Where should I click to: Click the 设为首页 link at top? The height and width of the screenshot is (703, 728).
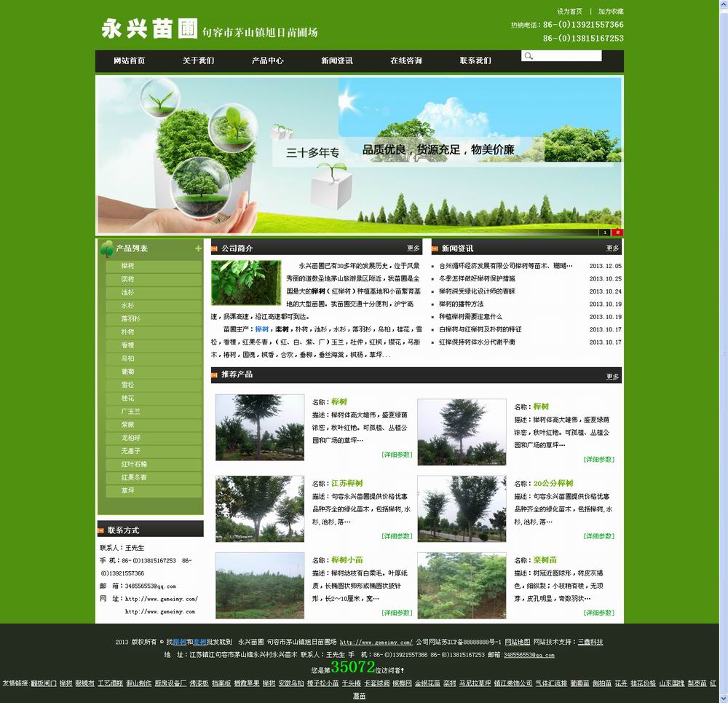click(569, 12)
